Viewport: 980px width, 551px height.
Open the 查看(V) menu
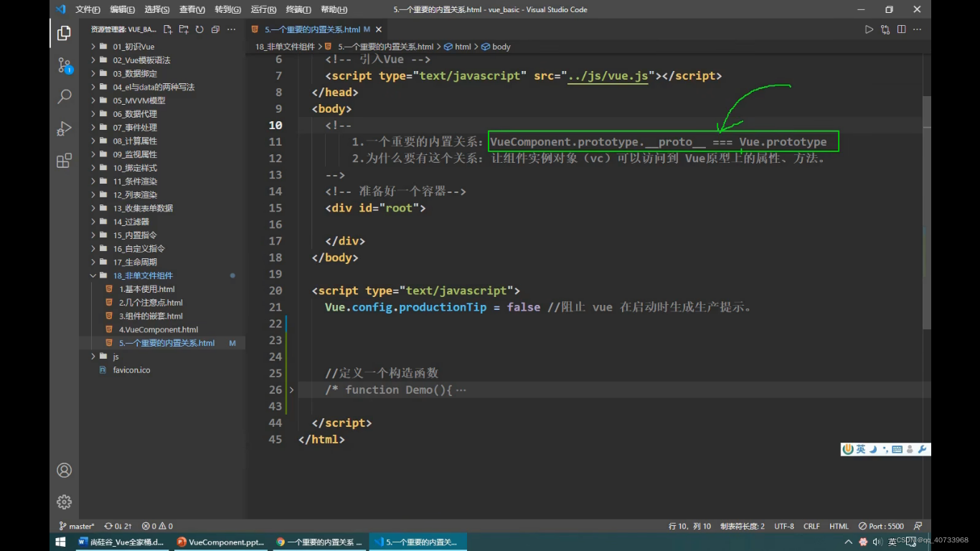pyautogui.click(x=192, y=9)
